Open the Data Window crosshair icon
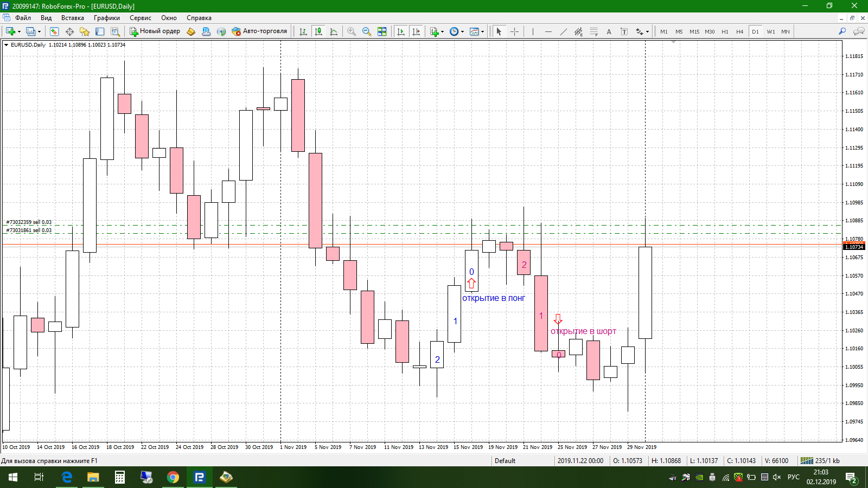The width and height of the screenshot is (868, 488). (x=69, y=31)
